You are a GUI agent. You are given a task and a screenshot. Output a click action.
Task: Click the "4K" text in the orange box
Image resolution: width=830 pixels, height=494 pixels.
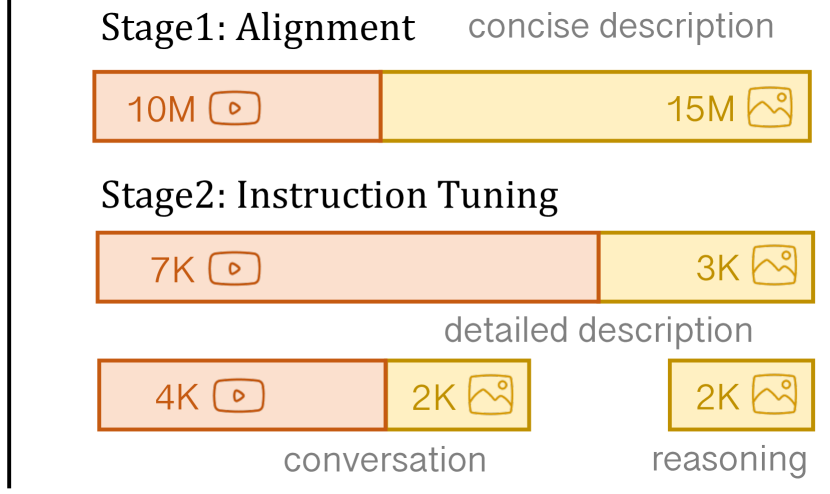[177, 397]
